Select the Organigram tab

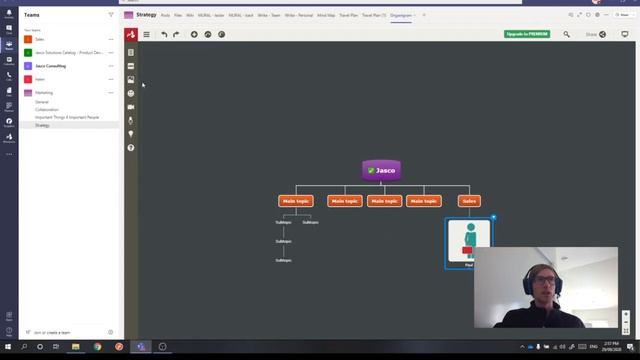pyautogui.click(x=401, y=16)
